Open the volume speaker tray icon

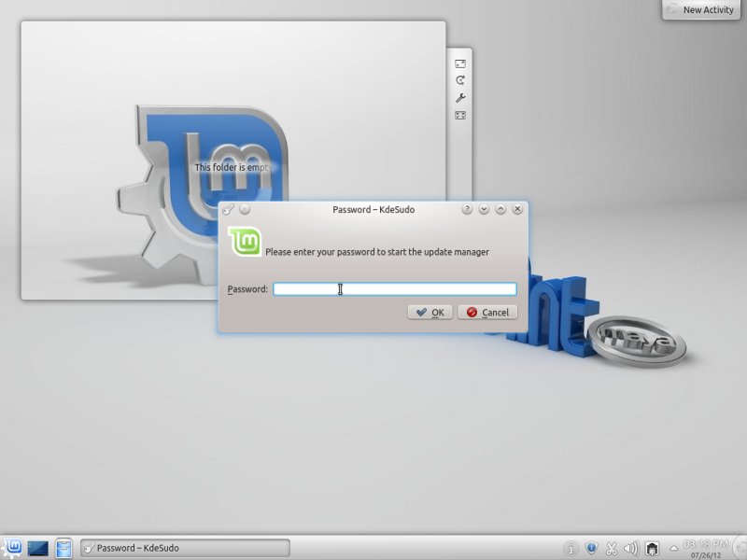[631, 549]
